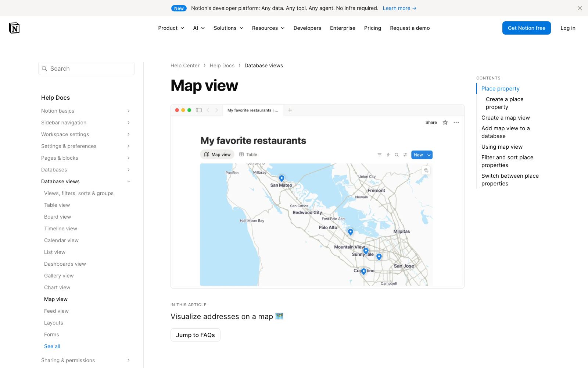Open the Product dropdown menu

click(x=171, y=28)
